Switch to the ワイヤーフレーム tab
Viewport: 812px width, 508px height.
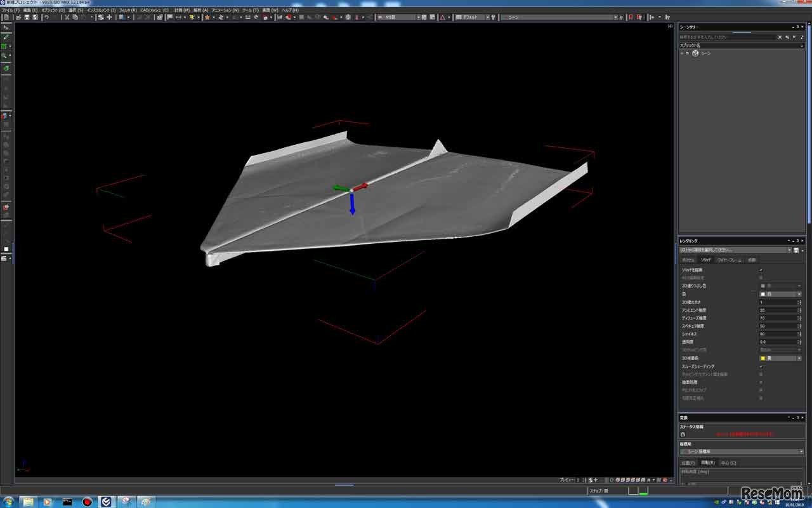click(728, 260)
